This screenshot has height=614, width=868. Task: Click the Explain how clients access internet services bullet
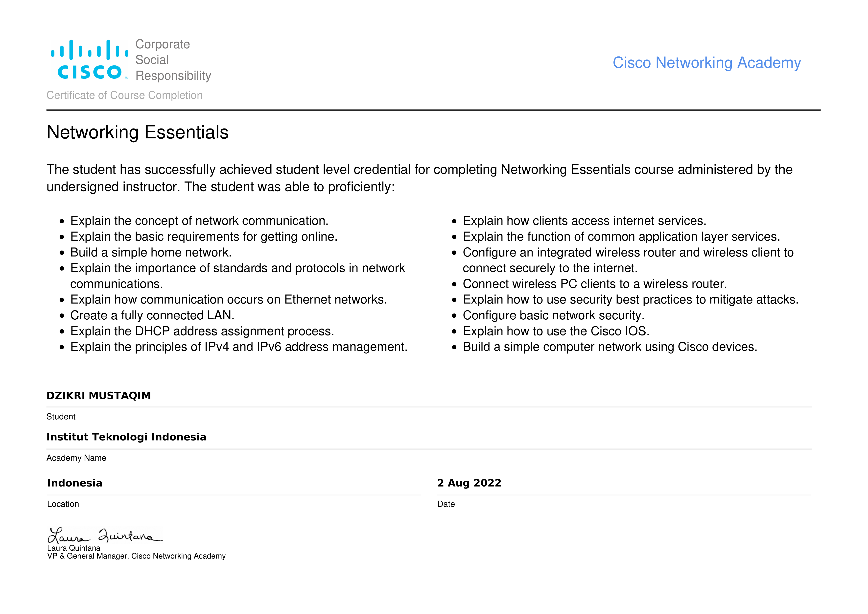(x=584, y=221)
